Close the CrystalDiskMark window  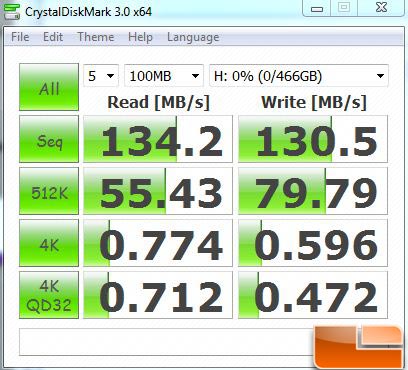(x=381, y=7)
